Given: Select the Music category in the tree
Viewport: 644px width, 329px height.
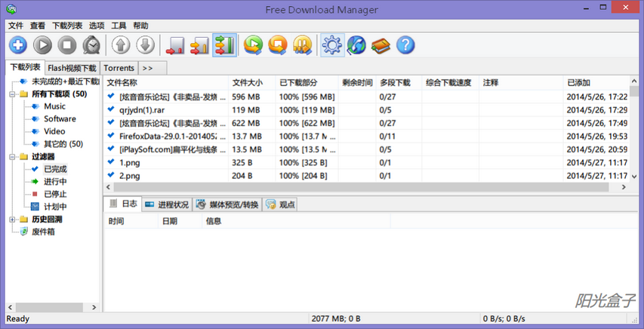Looking at the screenshot, I should click(54, 106).
